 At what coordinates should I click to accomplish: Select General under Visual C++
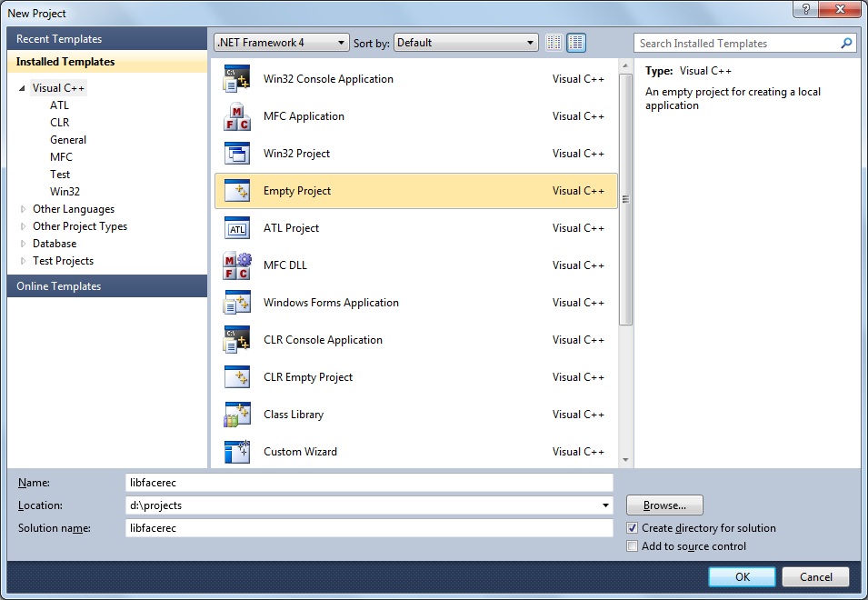68,139
